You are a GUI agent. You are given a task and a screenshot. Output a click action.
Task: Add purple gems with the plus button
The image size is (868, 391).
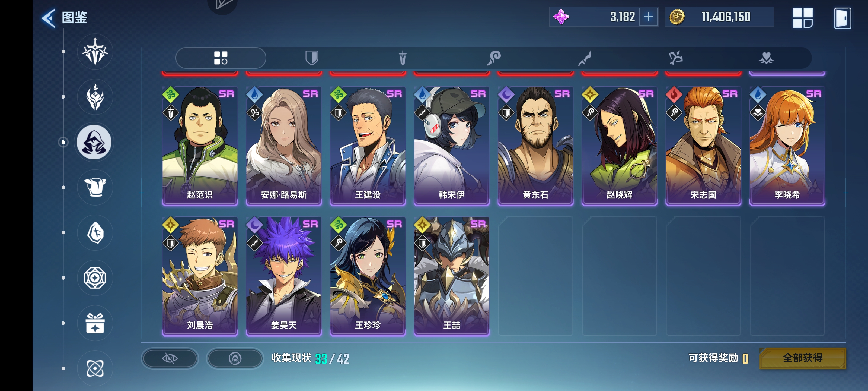point(648,17)
